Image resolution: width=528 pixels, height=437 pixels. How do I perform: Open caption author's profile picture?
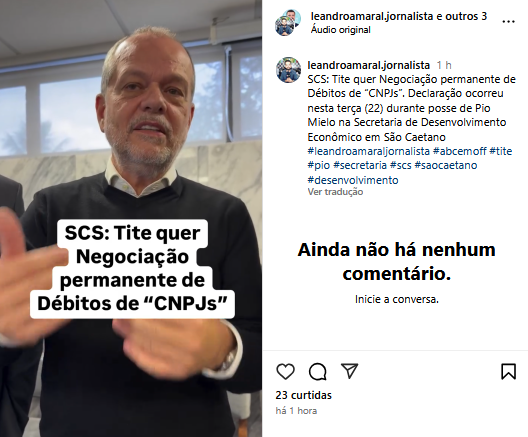(x=288, y=70)
